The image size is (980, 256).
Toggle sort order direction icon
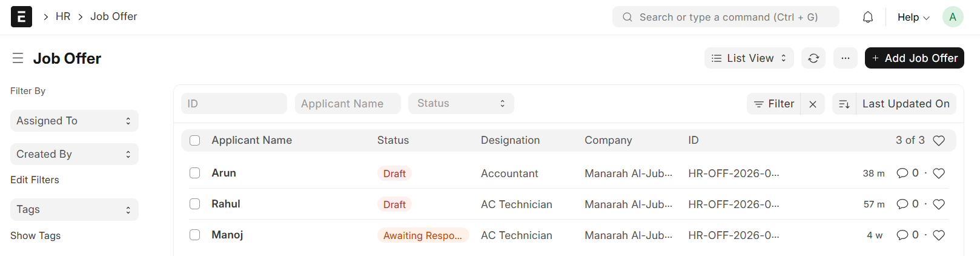(x=844, y=104)
